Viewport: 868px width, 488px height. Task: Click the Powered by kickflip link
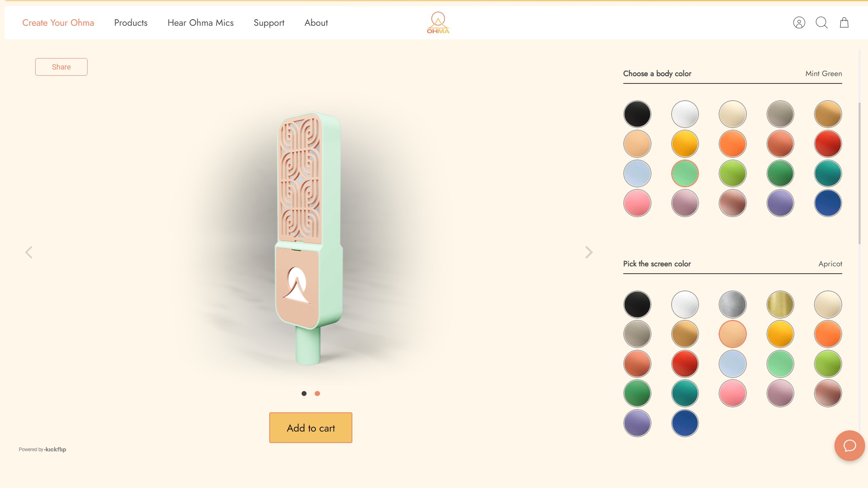click(43, 449)
